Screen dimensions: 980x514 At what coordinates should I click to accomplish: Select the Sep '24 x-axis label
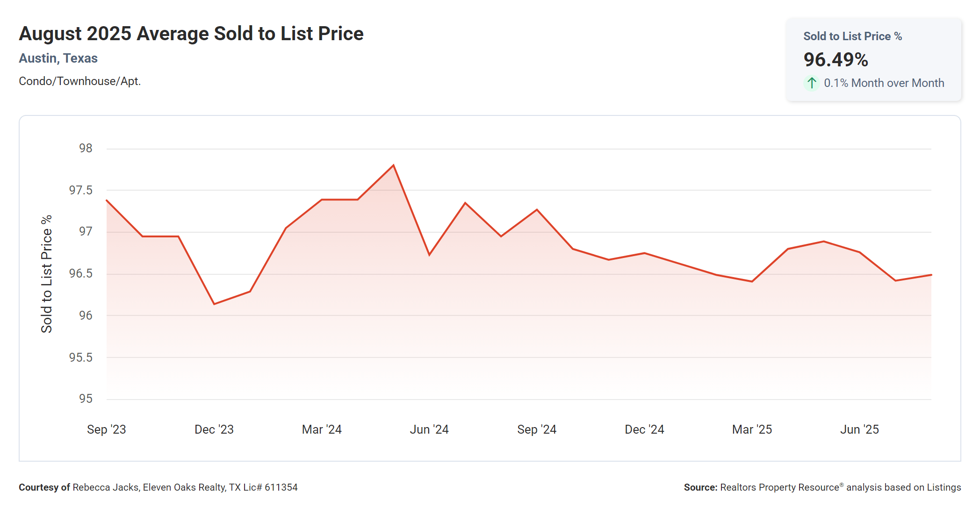(537, 429)
